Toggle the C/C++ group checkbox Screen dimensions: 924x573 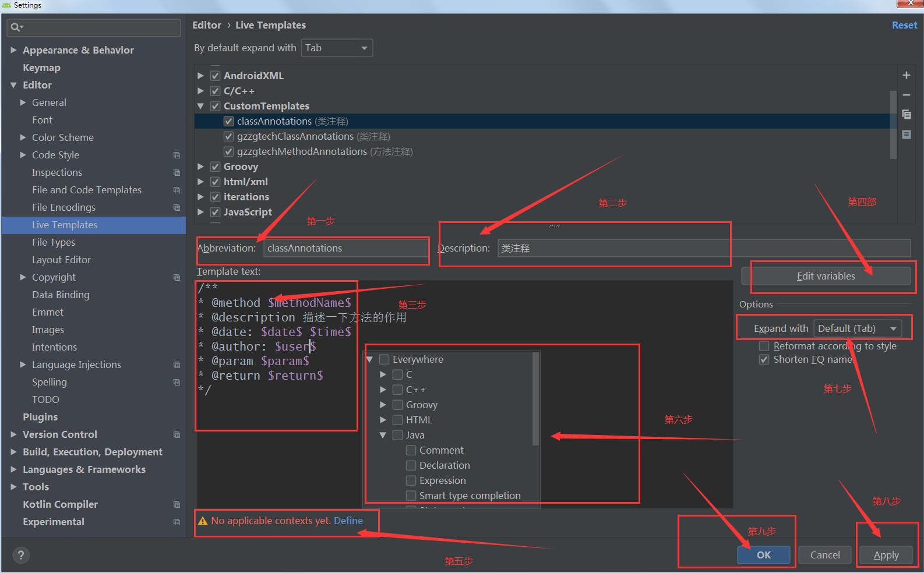click(x=215, y=91)
